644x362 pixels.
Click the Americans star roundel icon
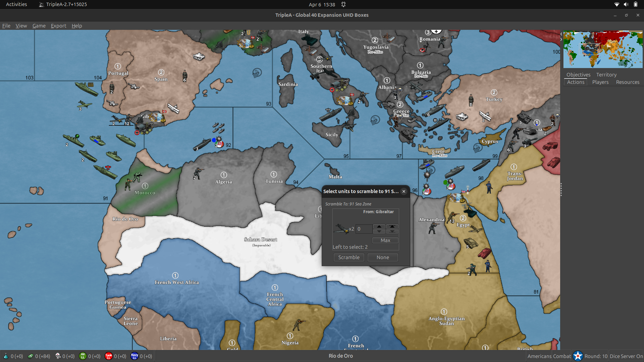point(578,356)
